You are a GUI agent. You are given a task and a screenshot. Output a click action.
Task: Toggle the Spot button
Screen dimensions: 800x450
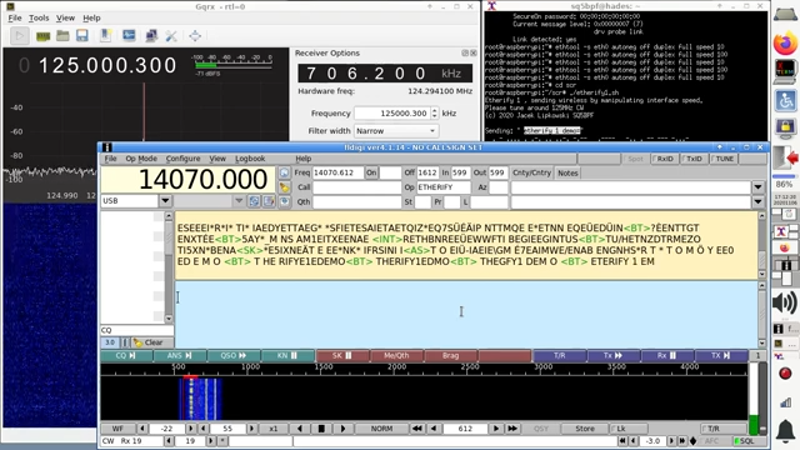634,159
